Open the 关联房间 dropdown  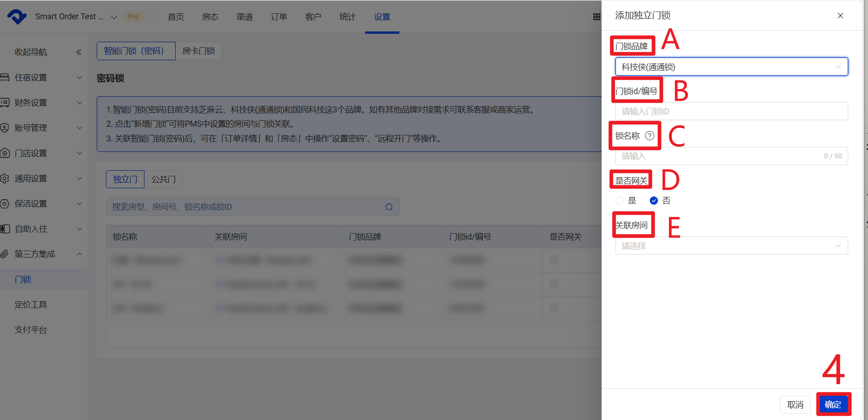[731, 246]
